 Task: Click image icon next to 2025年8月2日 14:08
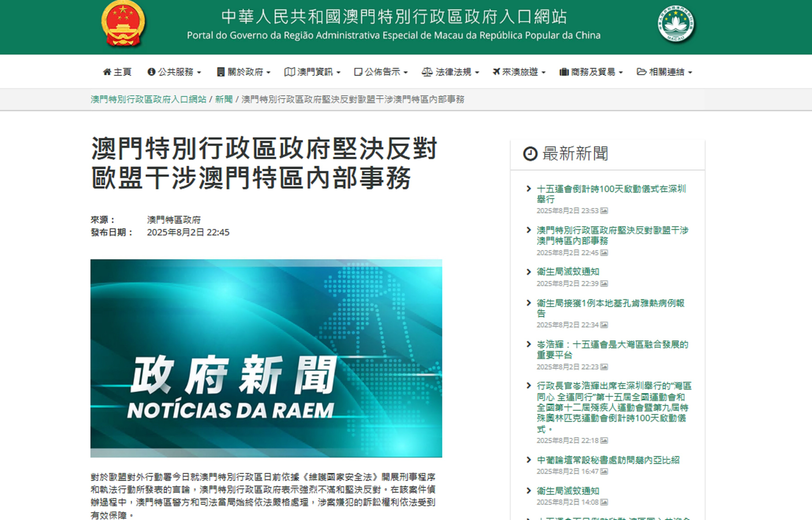[604, 502]
